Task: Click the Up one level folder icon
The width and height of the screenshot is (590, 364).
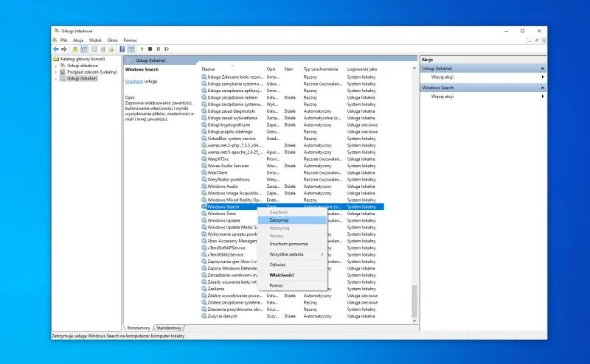Action: pos(75,49)
